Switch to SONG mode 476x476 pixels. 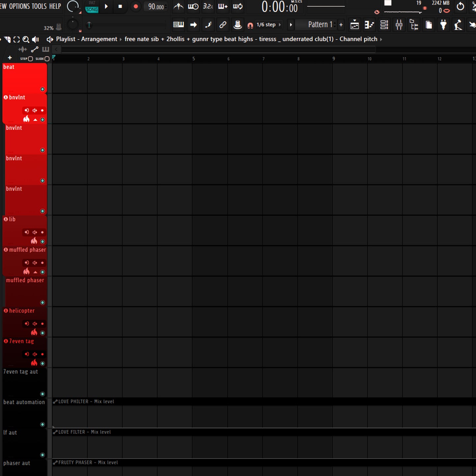coord(92,10)
